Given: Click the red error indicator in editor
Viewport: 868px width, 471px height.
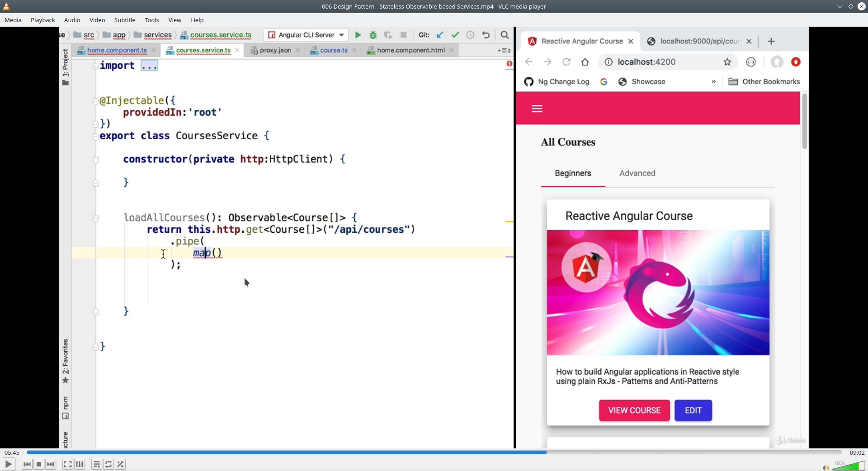Looking at the screenshot, I should click(509, 64).
